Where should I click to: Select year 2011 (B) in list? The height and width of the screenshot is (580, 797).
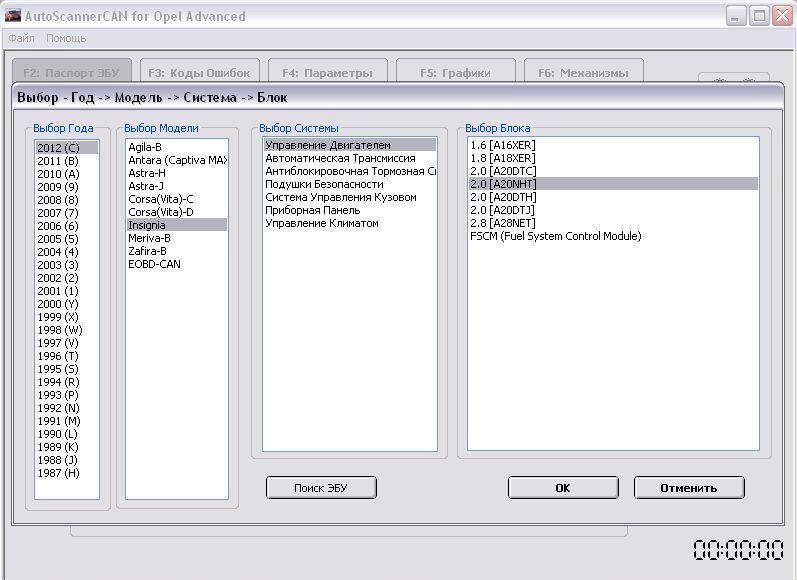(57, 161)
